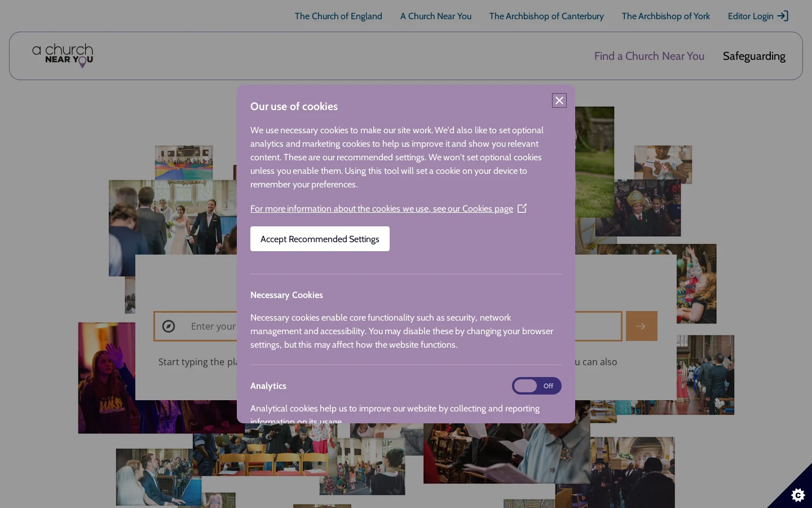Click Accept Recommended Settings button
The width and height of the screenshot is (812, 508).
(320, 239)
